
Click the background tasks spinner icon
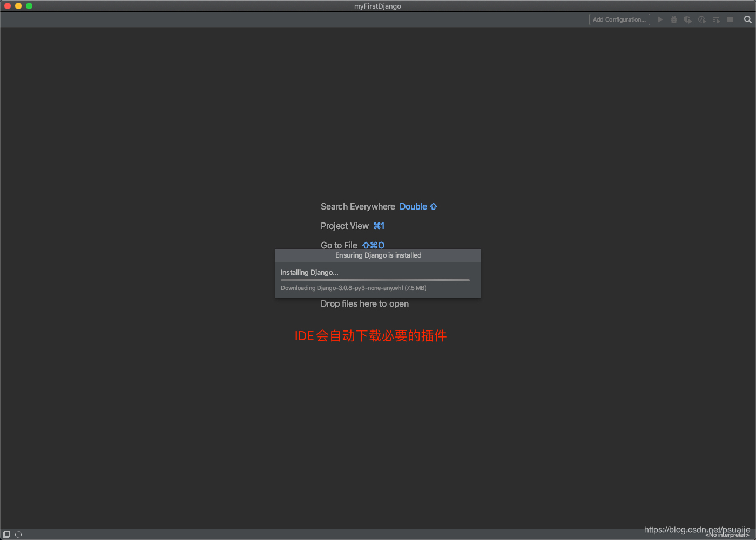19,534
